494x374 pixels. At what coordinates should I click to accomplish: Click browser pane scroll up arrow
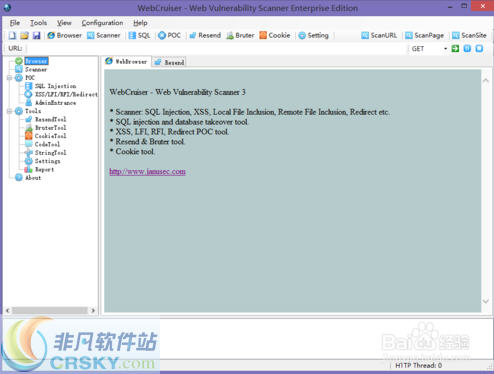[x=486, y=80]
